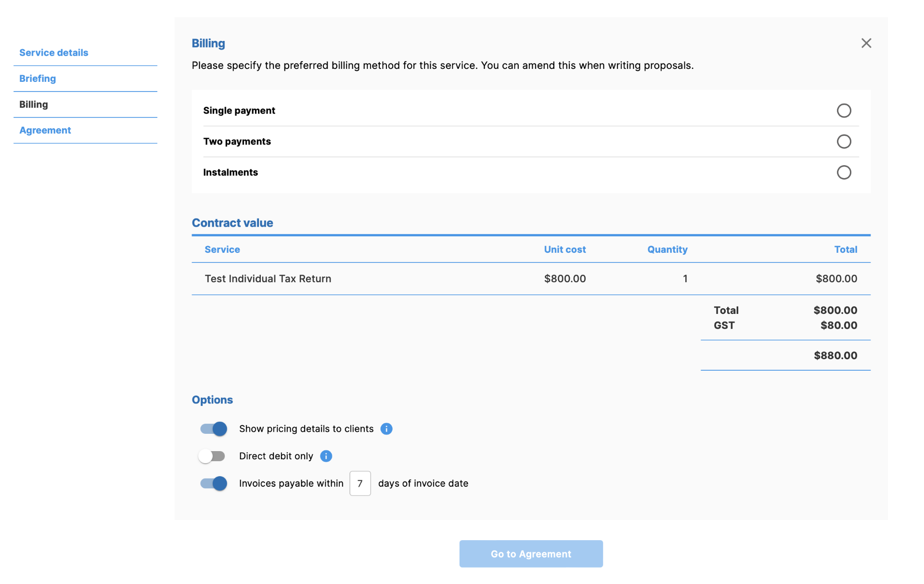Select the Single payment radio button
Image resolution: width=924 pixels, height=584 pixels.
pos(843,111)
